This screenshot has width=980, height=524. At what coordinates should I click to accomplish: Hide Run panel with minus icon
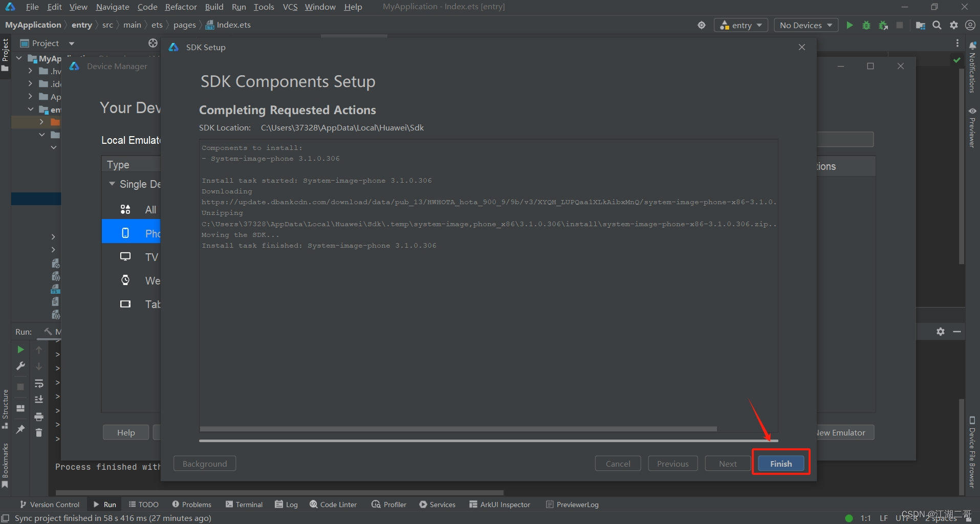pyautogui.click(x=957, y=332)
